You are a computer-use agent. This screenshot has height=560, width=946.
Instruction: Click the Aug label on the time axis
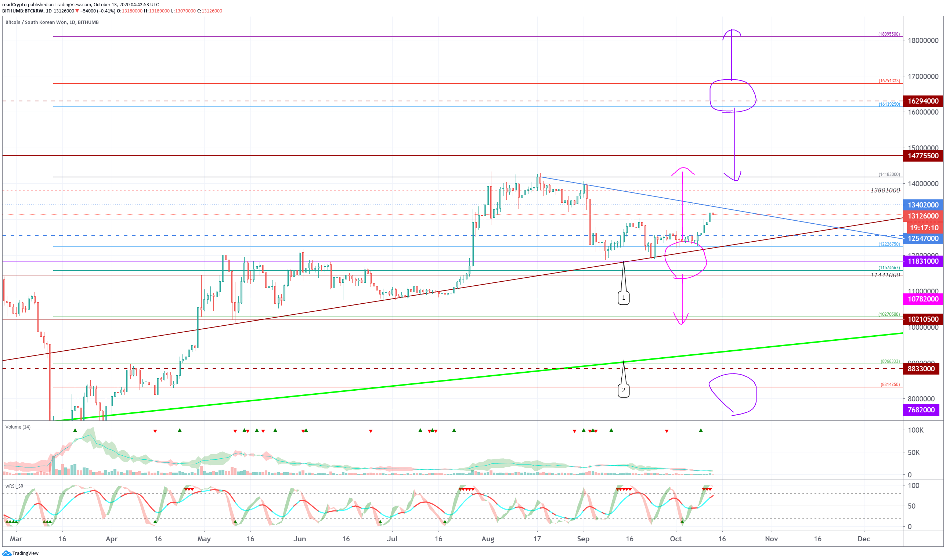[488, 538]
